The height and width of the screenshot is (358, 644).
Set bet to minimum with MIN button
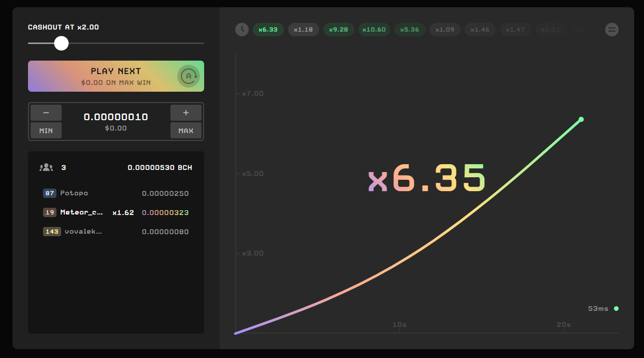(46, 131)
